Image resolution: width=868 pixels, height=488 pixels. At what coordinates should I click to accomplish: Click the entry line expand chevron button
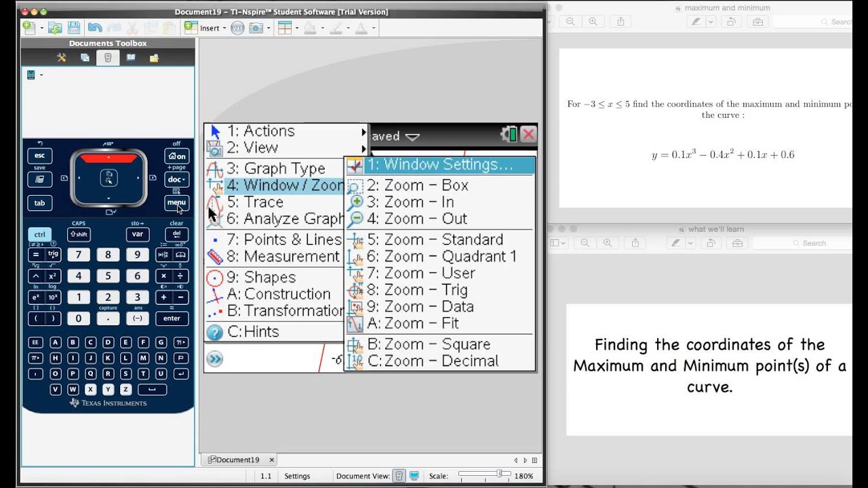214,359
